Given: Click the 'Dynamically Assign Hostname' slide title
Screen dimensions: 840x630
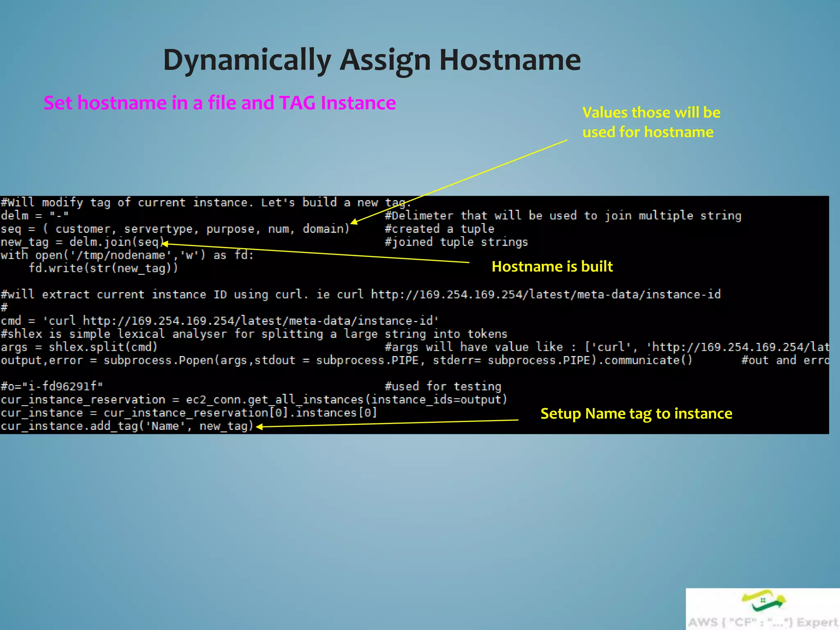Looking at the screenshot, I should [x=372, y=60].
